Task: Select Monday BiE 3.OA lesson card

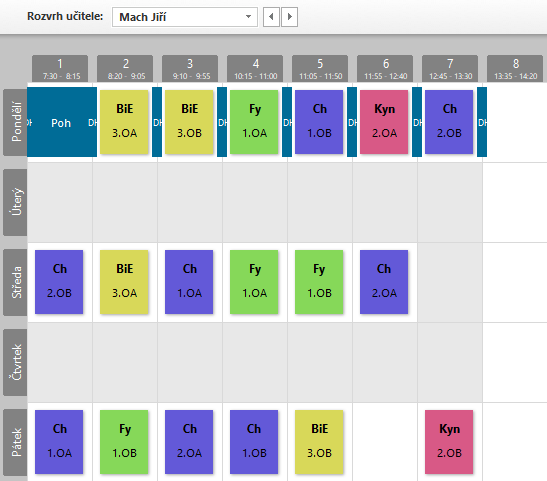Action: coord(124,122)
